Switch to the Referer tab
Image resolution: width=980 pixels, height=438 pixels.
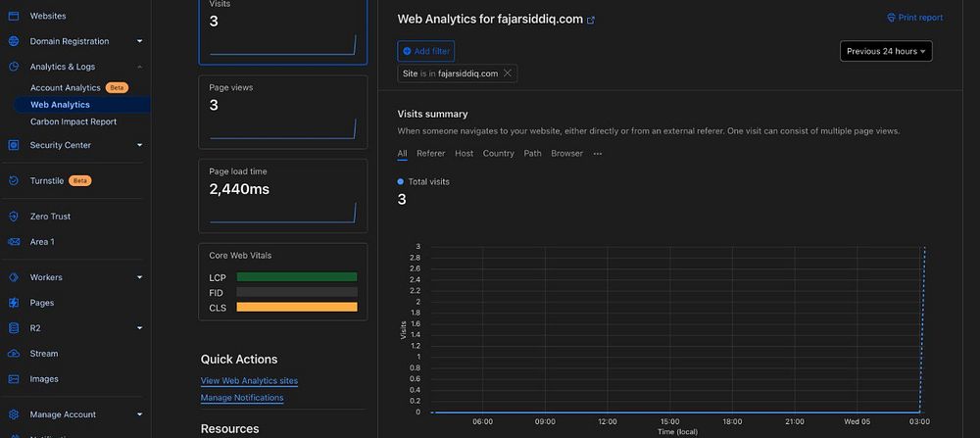(430, 154)
